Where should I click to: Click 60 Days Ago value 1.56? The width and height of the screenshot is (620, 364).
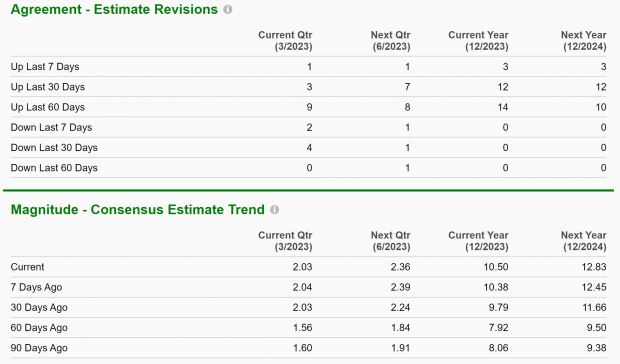pos(302,328)
